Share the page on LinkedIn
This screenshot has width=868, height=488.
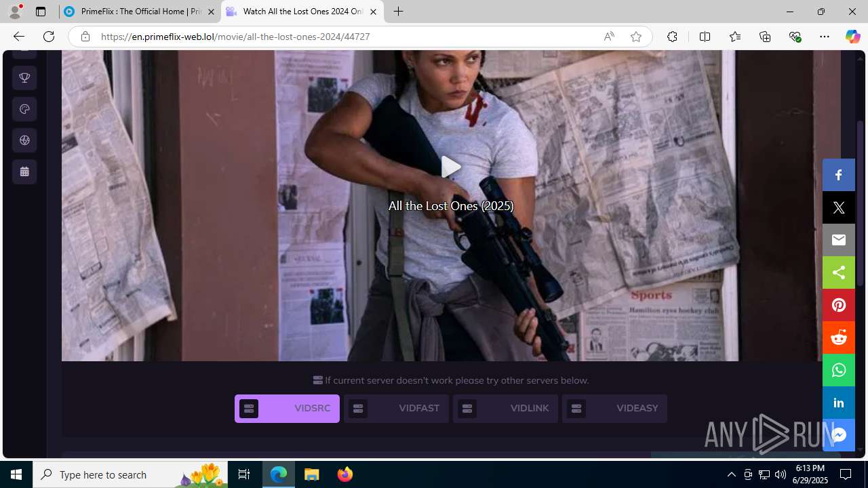point(839,403)
